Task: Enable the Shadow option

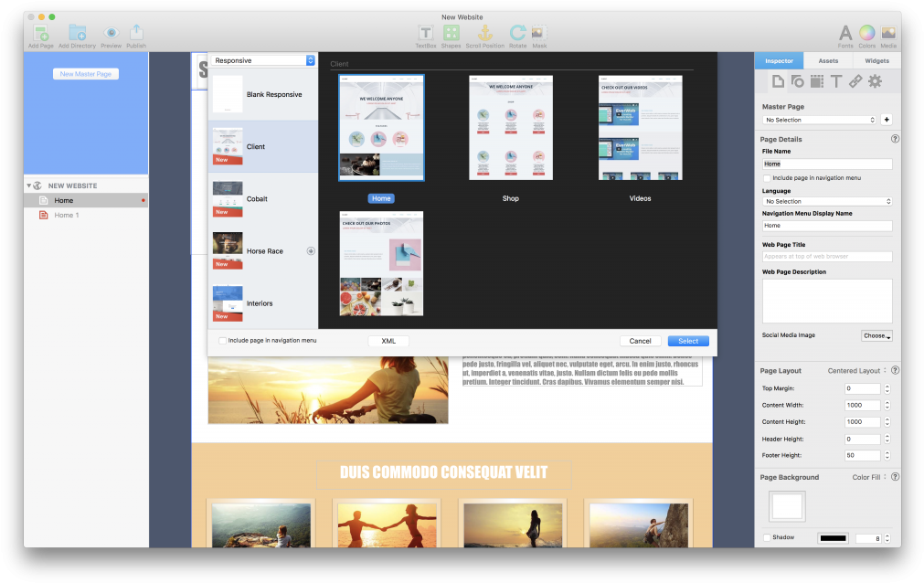Action: pos(765,537)
